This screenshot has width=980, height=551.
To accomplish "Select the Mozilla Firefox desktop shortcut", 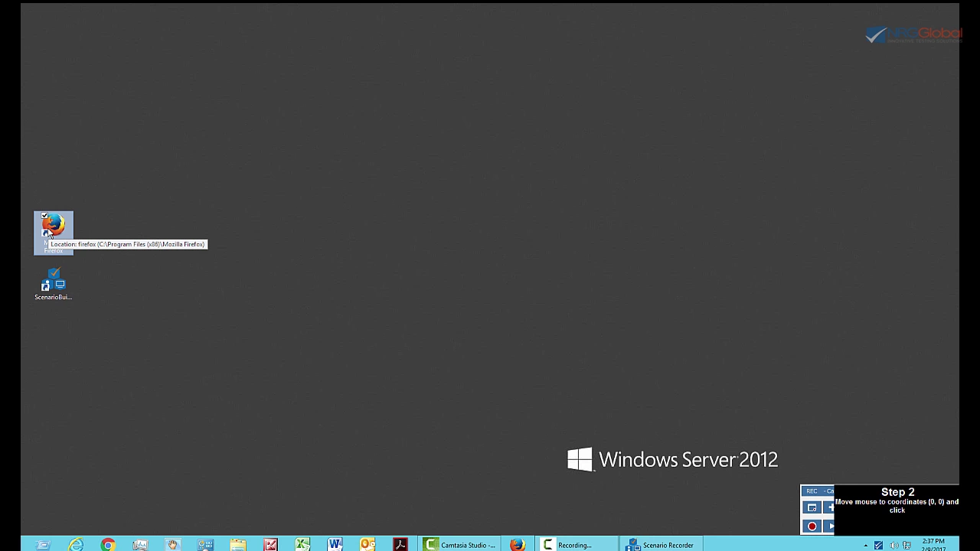I will [x=54, y=233].
